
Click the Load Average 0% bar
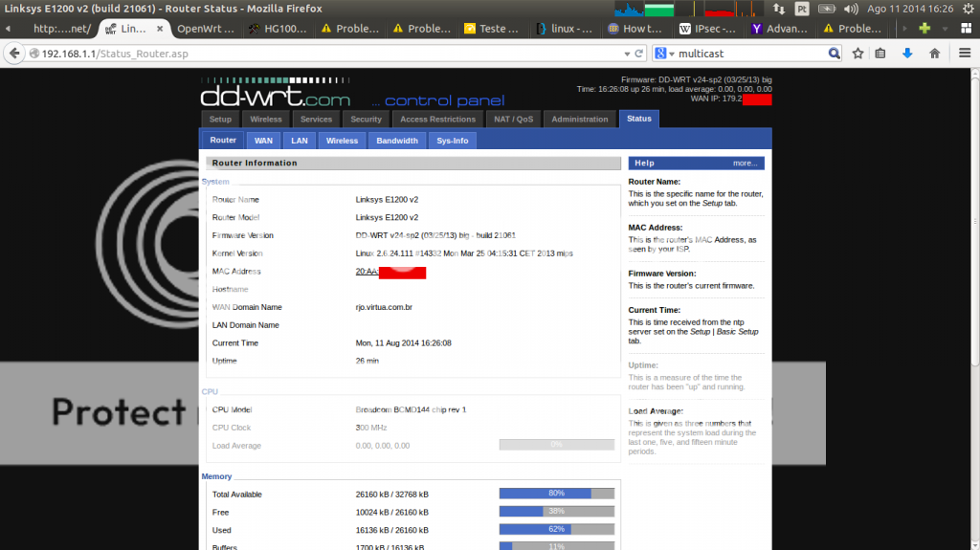point(556,445)
